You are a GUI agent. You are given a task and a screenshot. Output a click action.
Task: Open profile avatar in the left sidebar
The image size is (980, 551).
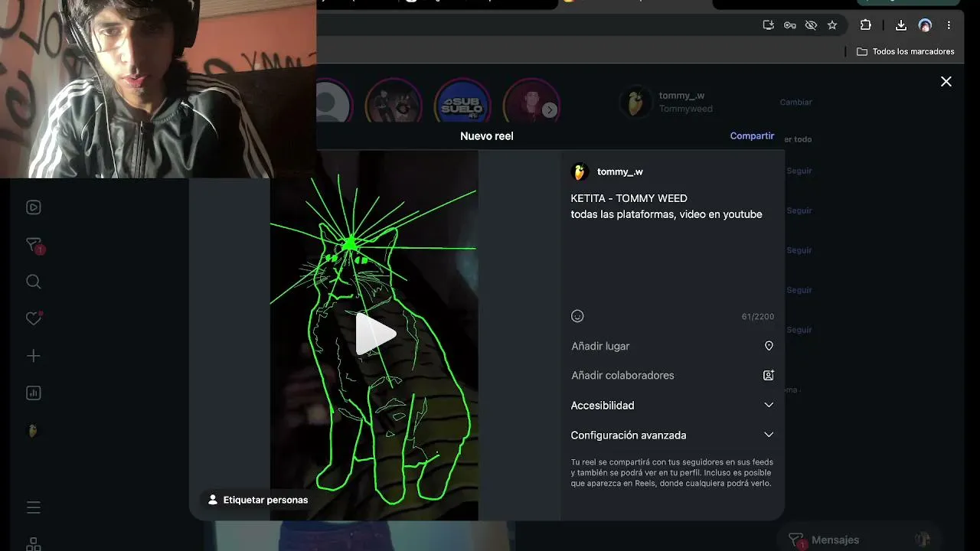(x=33, y=431)
